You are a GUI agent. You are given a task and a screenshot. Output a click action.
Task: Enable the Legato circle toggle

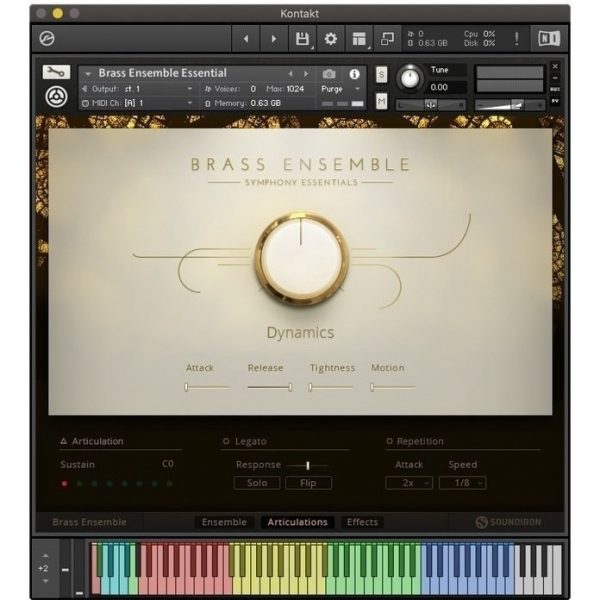(x=226, y=441)
